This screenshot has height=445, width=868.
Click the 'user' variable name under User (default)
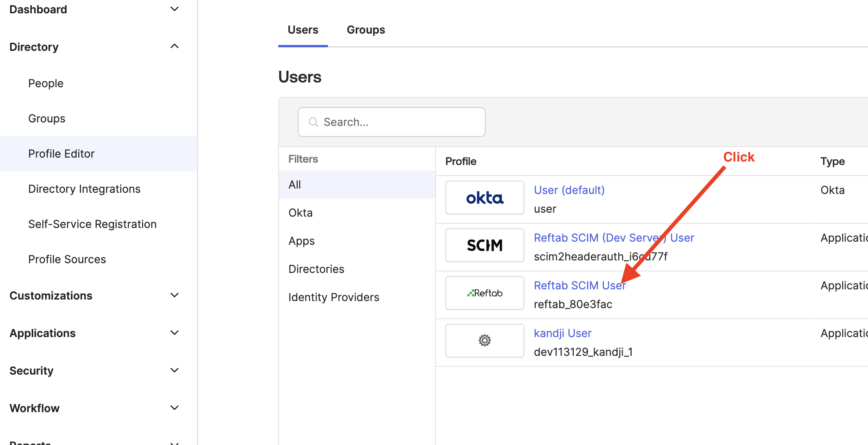(x=545, y=209)
